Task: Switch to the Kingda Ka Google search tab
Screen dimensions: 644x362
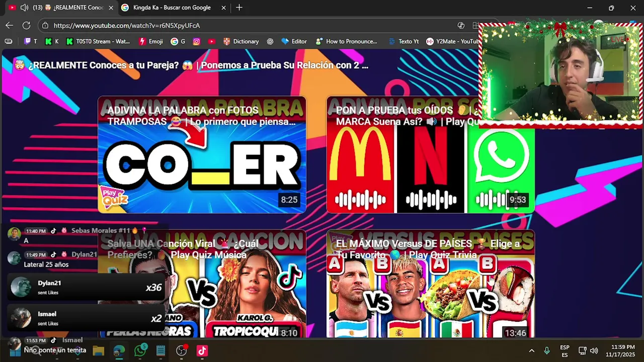Action: point(172,8)
